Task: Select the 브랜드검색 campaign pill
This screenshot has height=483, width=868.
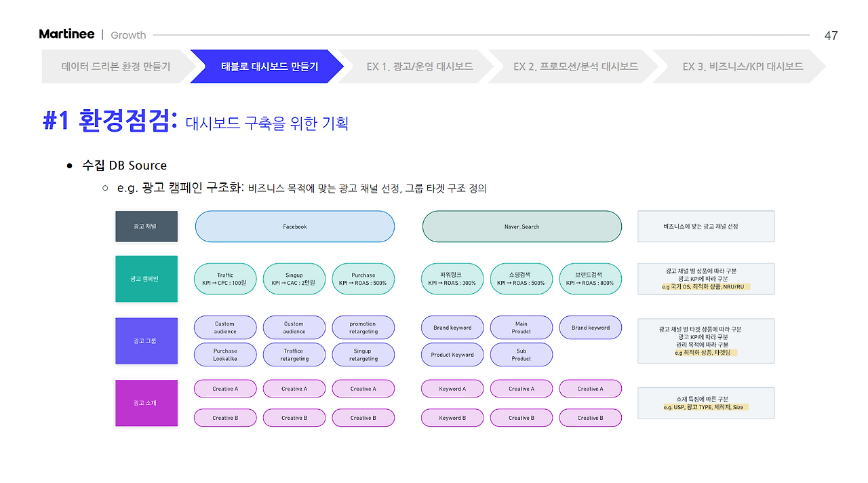Action: click(590, 279)
